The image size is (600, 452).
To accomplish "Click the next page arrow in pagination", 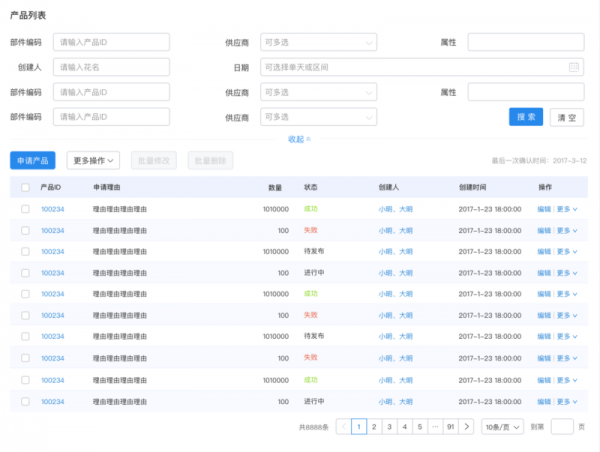I will pos(467,426).
